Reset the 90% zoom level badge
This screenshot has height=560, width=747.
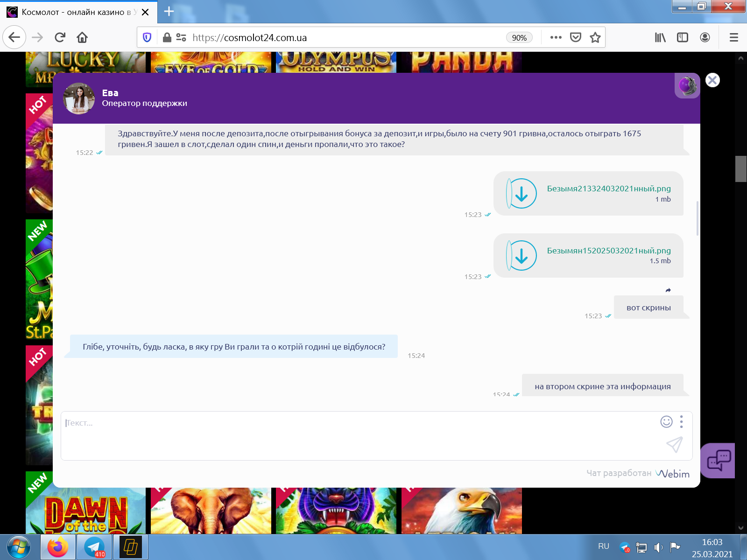(519, 38)
